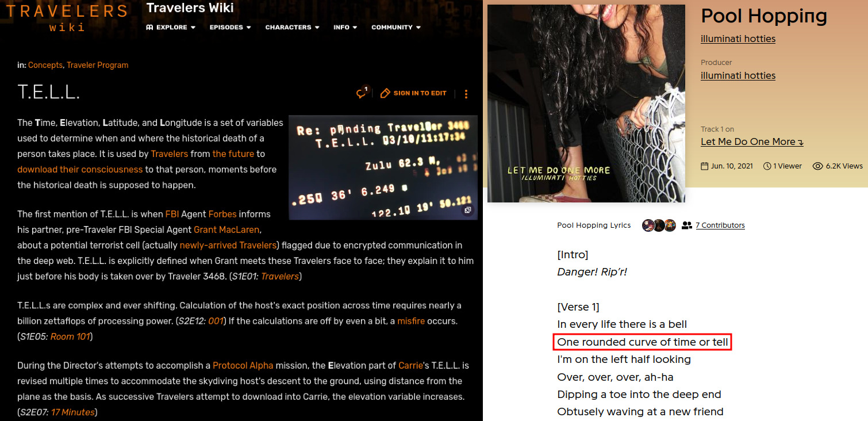Click the contributor avatars beside Pool Hopping Lyrics
This screenshot has width=868, height=421.
[x=659, y=225]
